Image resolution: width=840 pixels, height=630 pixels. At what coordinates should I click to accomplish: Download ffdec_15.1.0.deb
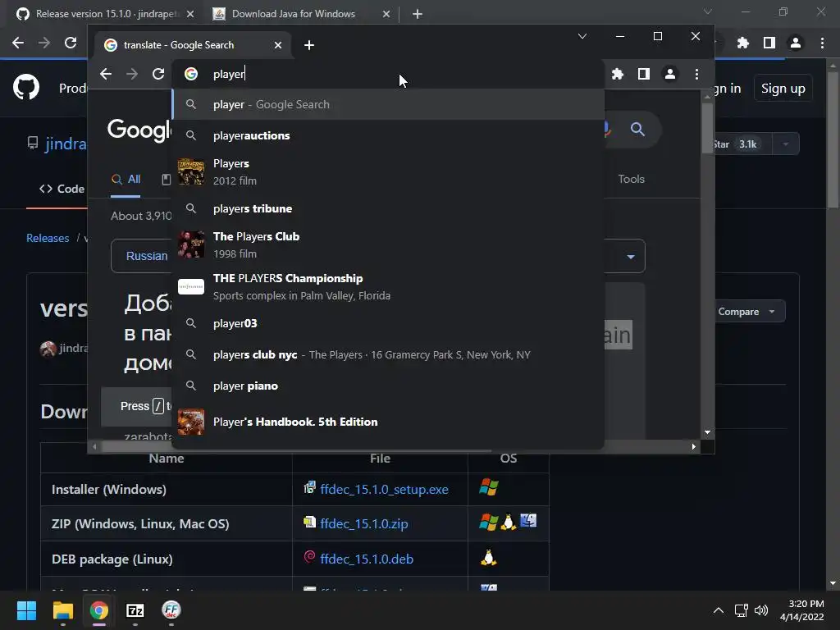coord(367,559)
